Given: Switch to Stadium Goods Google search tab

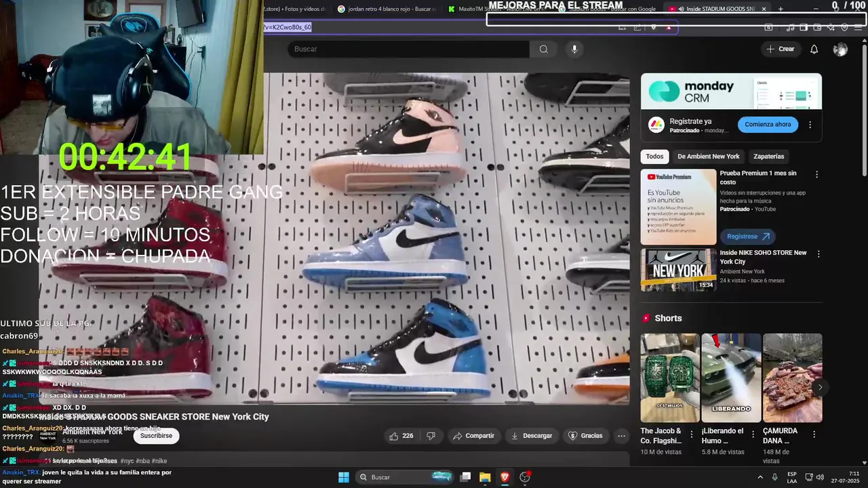Looking at the screenshot, I should coord(607,9).
